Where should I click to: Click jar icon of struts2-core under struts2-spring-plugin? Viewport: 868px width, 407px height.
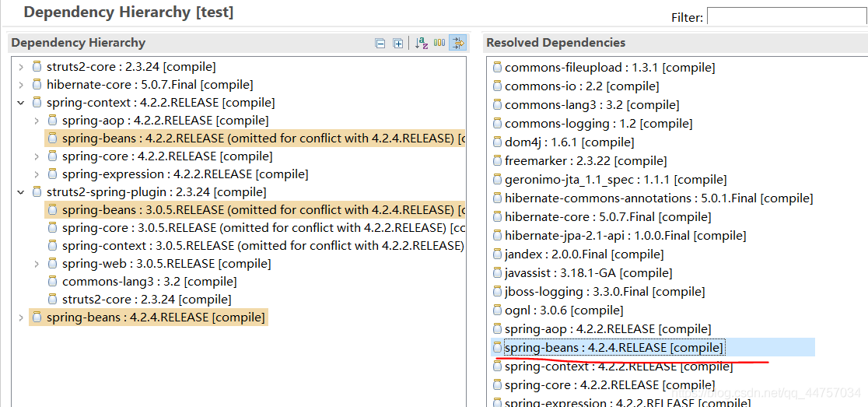coord(53,299)
